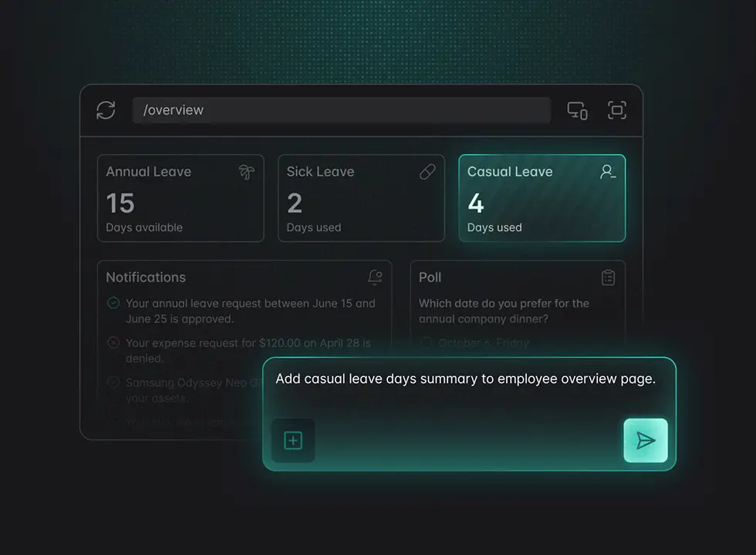Send the prompt with the arrow button
The width and height of the screenshot is (756, 555).
click(x=645, y=440)
